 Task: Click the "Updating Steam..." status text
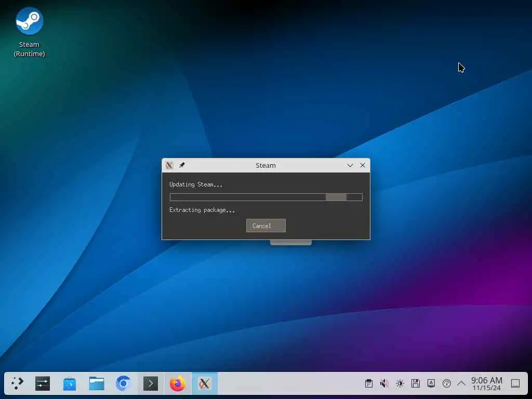pos(196,184)
